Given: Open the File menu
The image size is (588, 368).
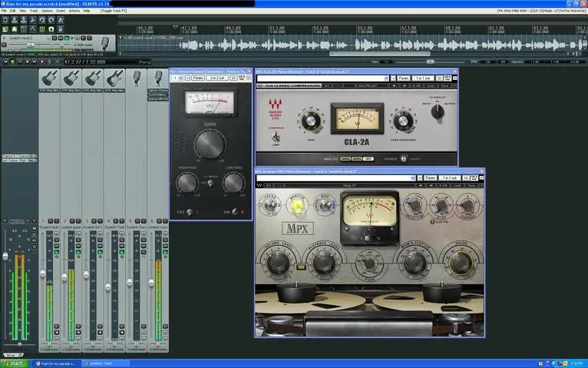Looking at the screenshot, I should coord(4,11).
